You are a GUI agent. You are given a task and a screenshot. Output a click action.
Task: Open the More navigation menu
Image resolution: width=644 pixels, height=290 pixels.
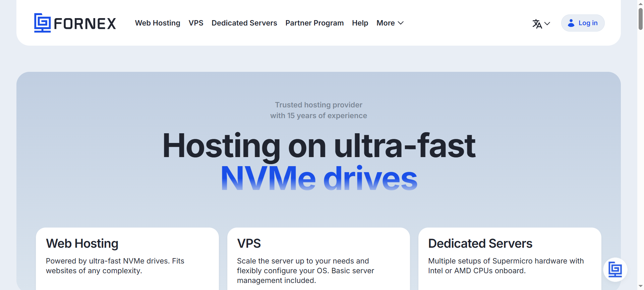[386, 23]
